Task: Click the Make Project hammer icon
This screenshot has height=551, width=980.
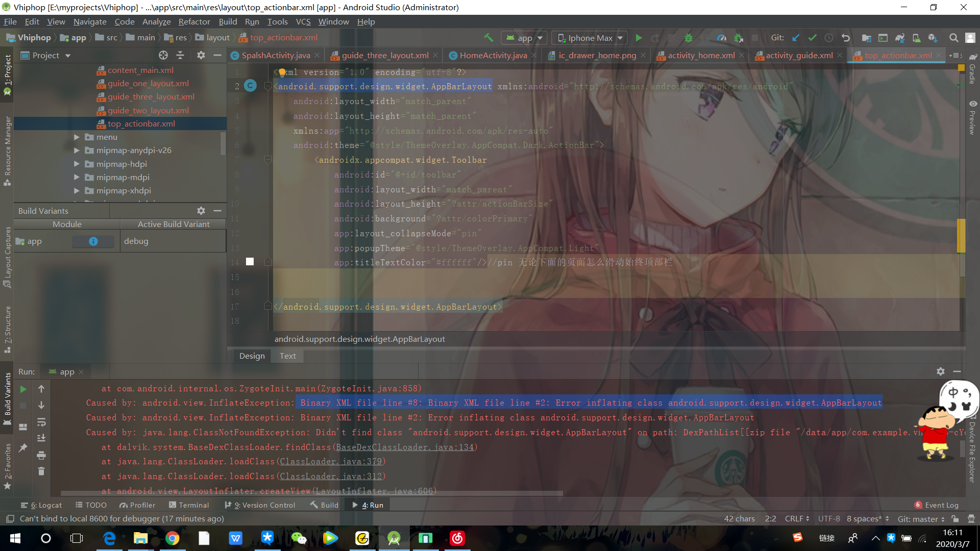Action: coord(488,38)
